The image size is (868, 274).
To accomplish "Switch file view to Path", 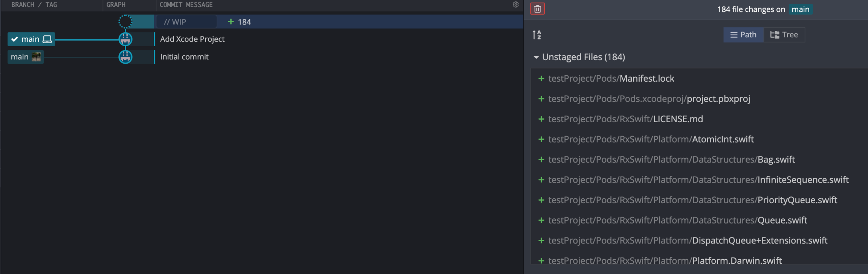I will tap(743, 35).
